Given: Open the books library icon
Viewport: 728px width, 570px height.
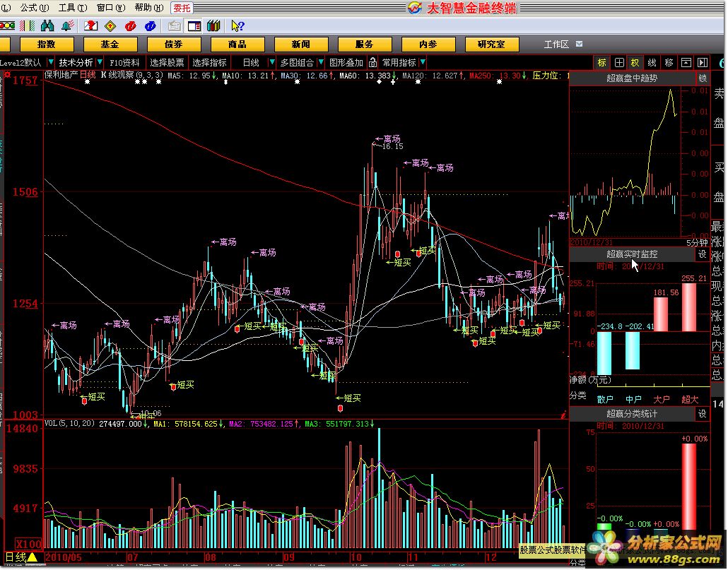Looking at the screenshot, I should point(213,26).
